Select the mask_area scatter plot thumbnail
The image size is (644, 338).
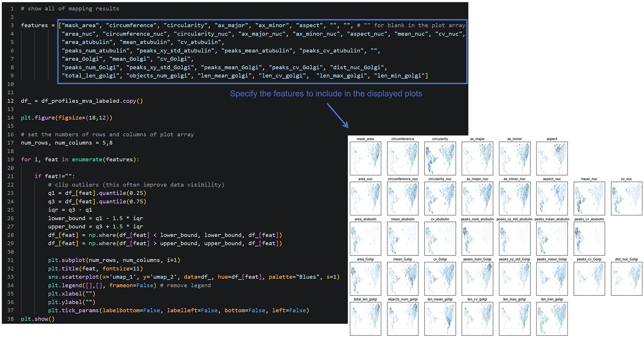pos(365,158)
